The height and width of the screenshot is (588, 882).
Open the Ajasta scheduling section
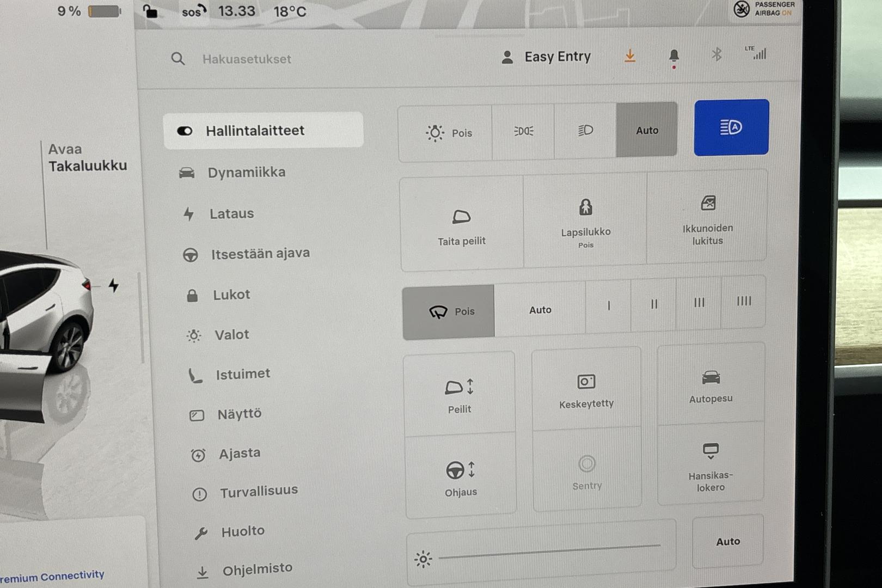(225, 454)
